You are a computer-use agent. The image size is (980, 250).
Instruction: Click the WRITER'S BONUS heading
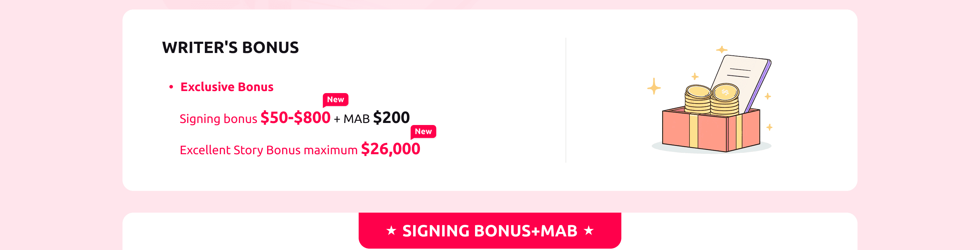click(230, 48)
